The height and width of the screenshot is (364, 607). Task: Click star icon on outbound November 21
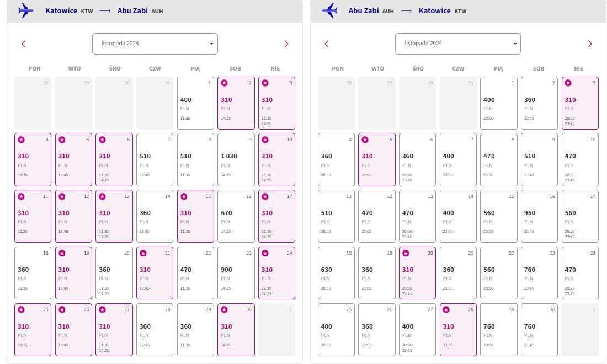coord(143,253)
